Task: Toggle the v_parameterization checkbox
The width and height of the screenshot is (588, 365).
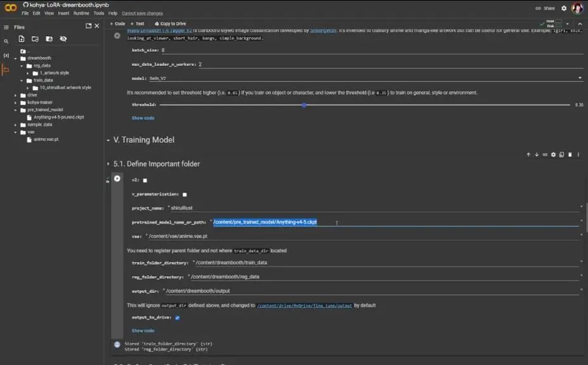Action: [185, 195]
